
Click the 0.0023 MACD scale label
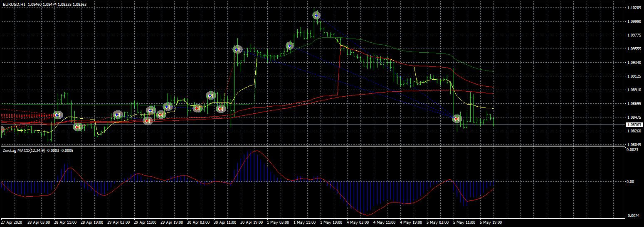pyautogui.click(x=633, y=150)
